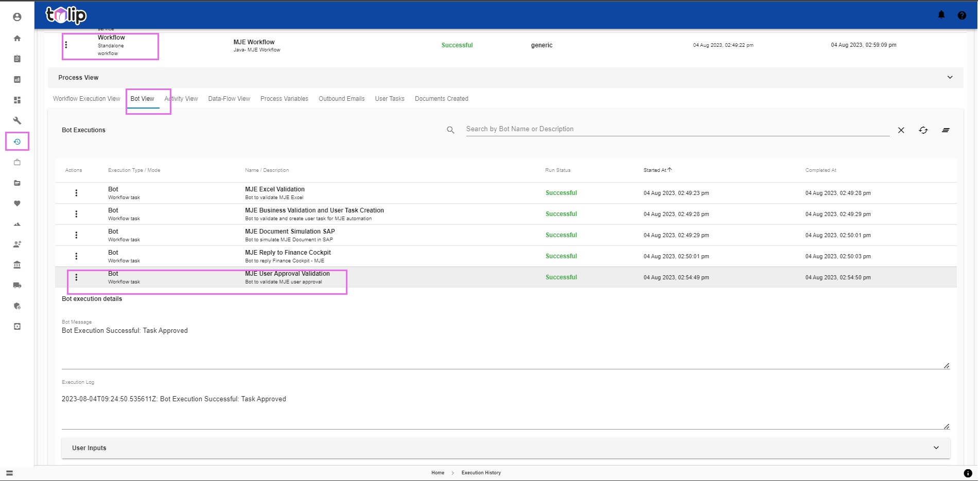Select the Bot View tab

(142, 99)
